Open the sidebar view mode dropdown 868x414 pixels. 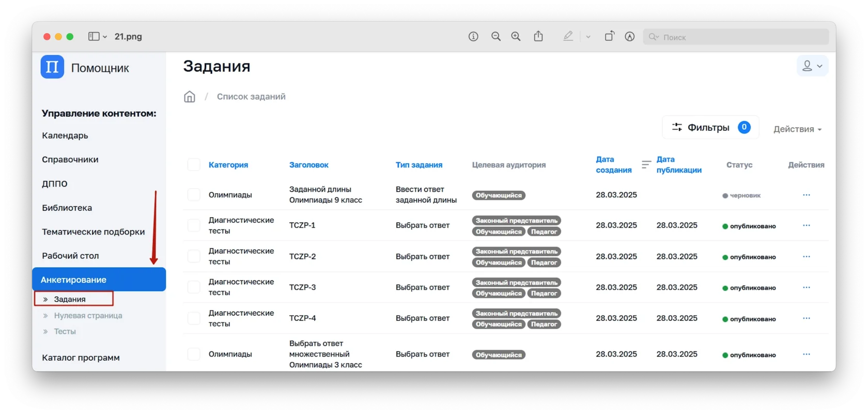pos(97,37)
